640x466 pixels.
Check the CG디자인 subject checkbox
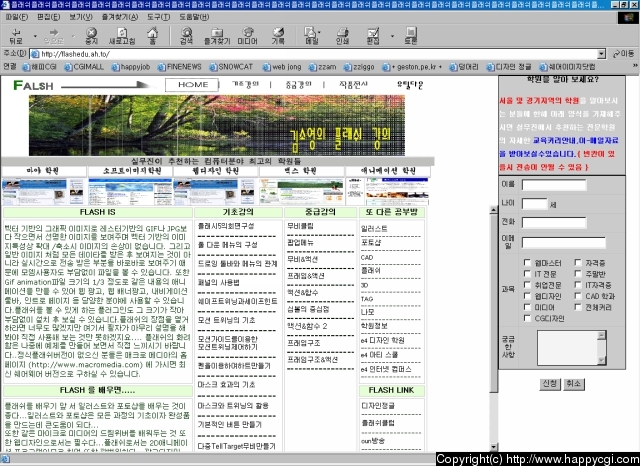tap(527, 317)
